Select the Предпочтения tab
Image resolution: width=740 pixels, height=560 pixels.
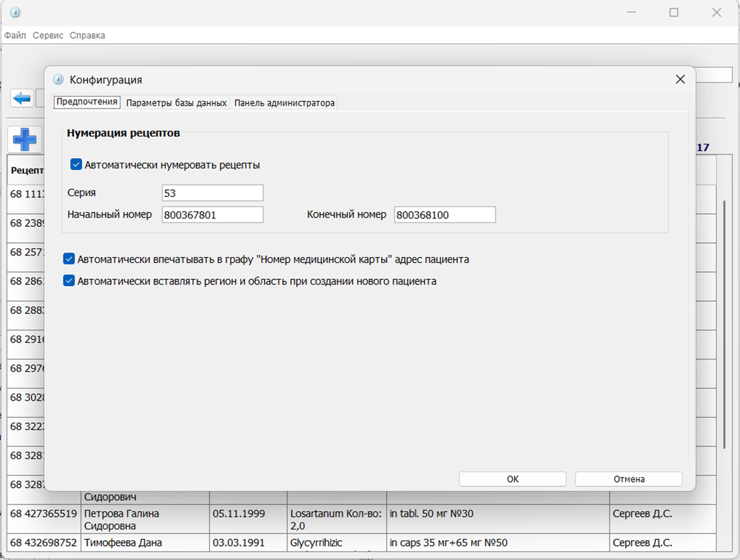click(x=87, y=102)
